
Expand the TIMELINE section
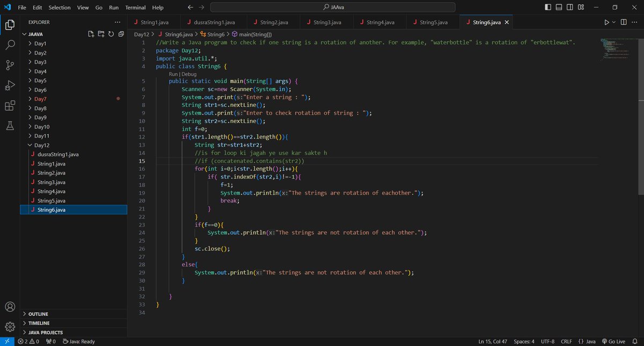pyautogui.click(x=74, y=323)
